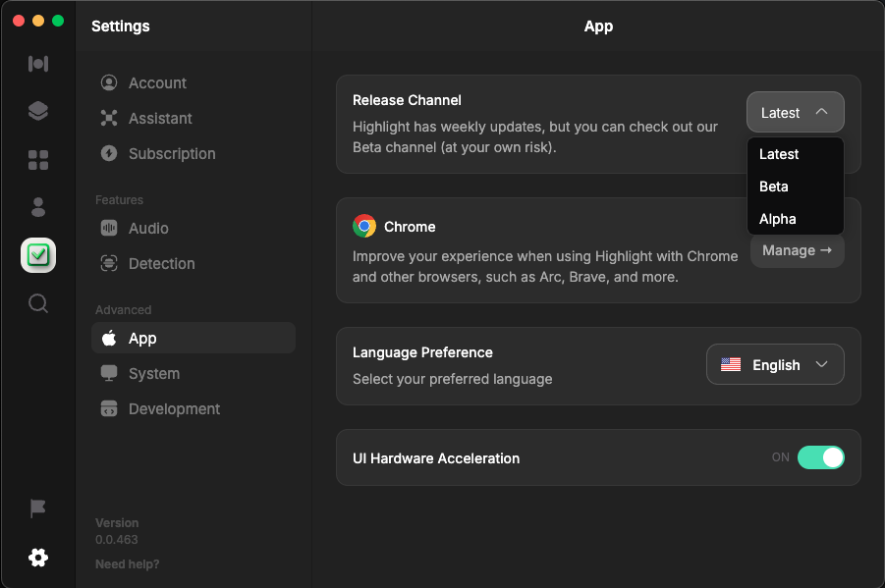
Task: Go to Account settings
Action: [x=157, y=83]
